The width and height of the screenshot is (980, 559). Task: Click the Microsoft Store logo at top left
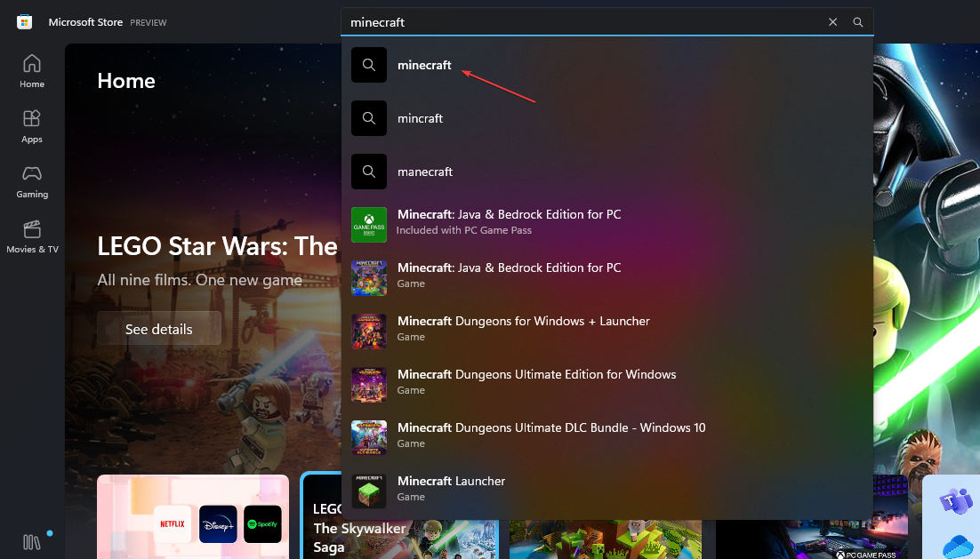23,21
